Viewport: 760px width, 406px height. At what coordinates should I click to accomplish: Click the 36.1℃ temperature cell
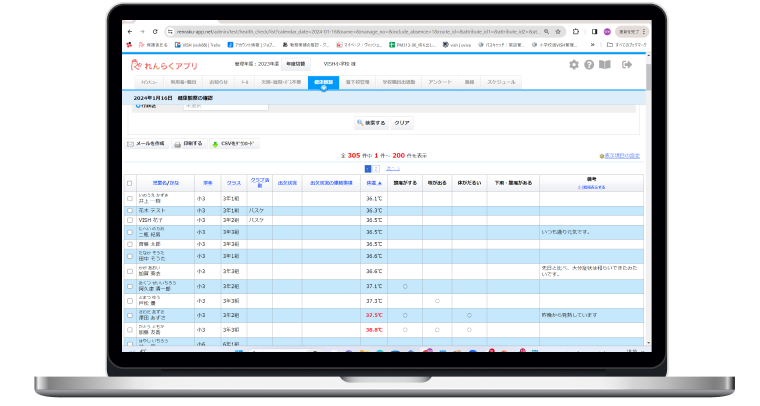pos(374,198)
